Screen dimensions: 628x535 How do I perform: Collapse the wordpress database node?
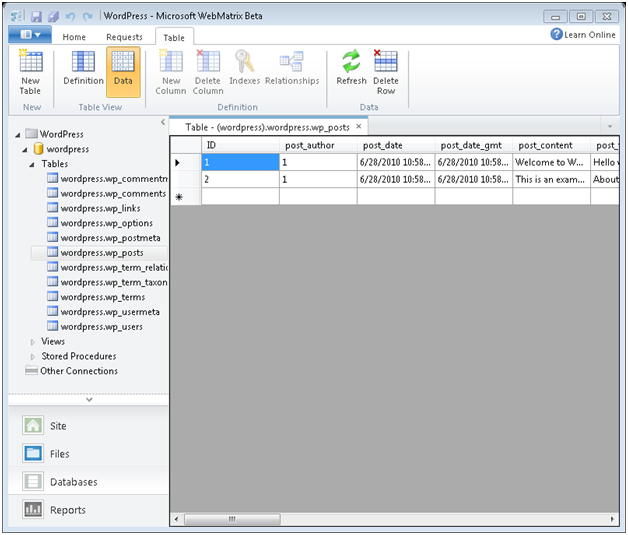click(25, 150)
